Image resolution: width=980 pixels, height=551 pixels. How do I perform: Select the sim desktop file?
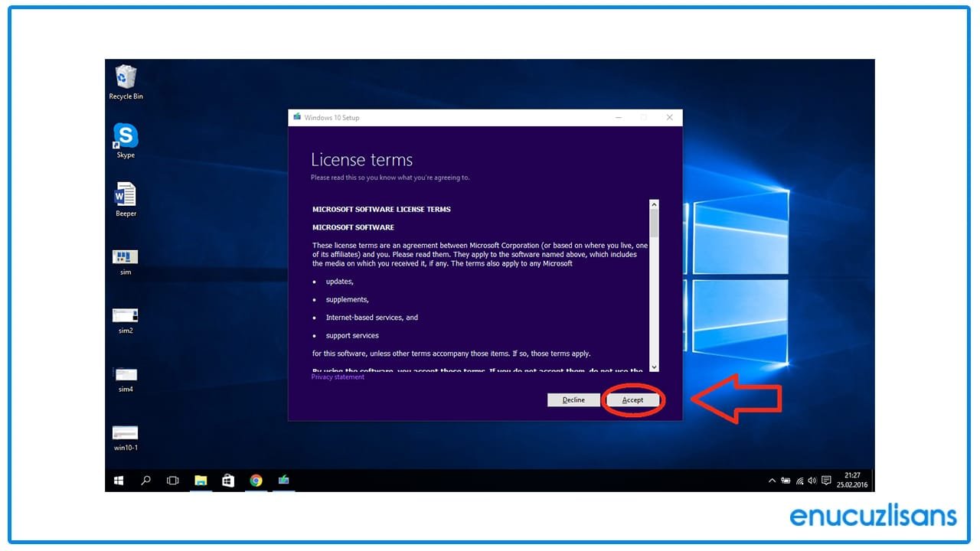pos(126,262)
